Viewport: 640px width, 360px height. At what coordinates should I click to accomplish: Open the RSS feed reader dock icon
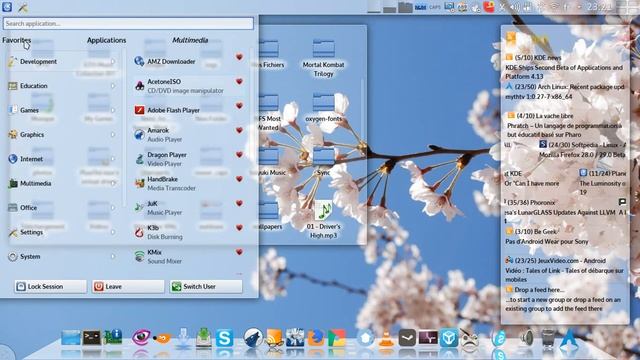(274, 338)
